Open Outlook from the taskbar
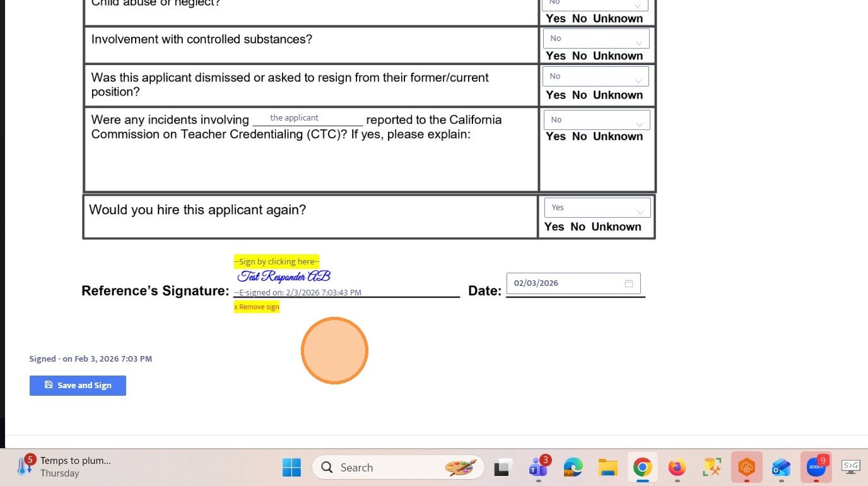Viewport: 868px width, 486px height. 781,468
